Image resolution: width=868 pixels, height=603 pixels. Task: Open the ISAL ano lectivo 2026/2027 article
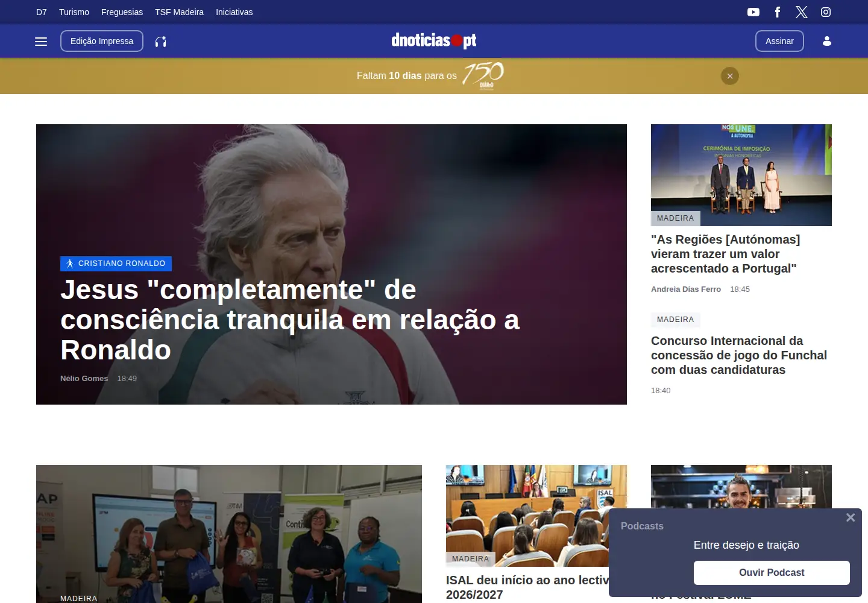pyautogui.click(x=527, y=587)
